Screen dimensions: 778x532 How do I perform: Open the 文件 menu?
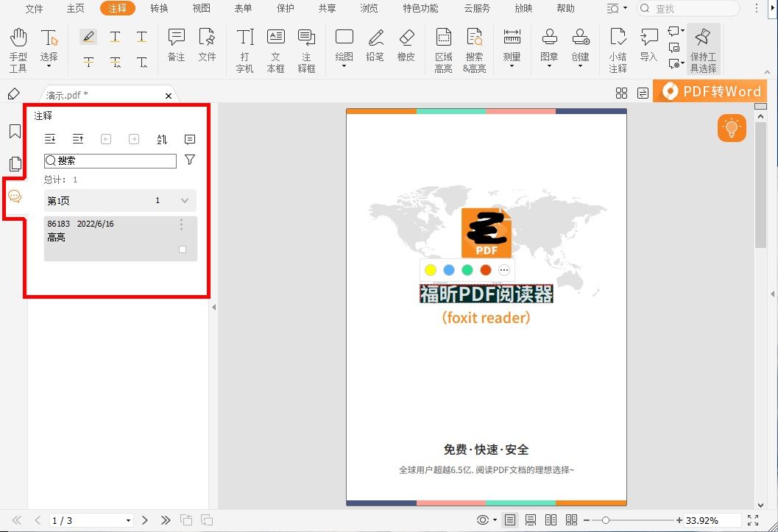coord(34,9)
